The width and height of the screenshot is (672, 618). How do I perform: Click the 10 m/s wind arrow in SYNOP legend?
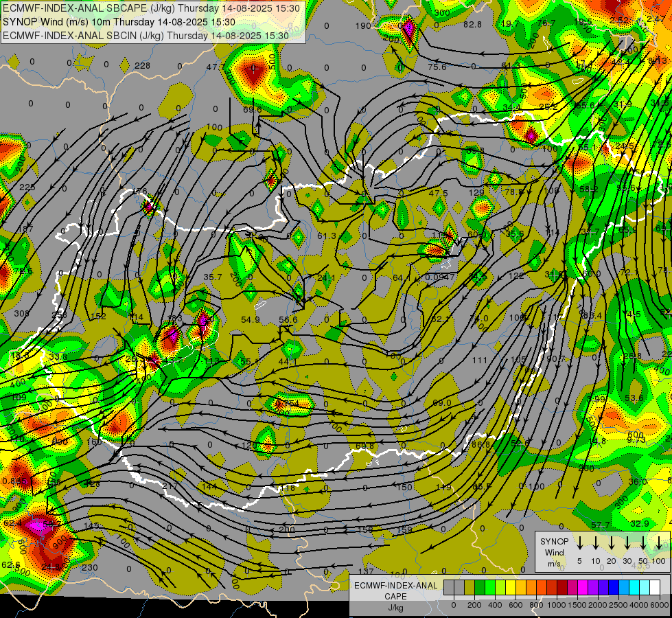point(595,542)
